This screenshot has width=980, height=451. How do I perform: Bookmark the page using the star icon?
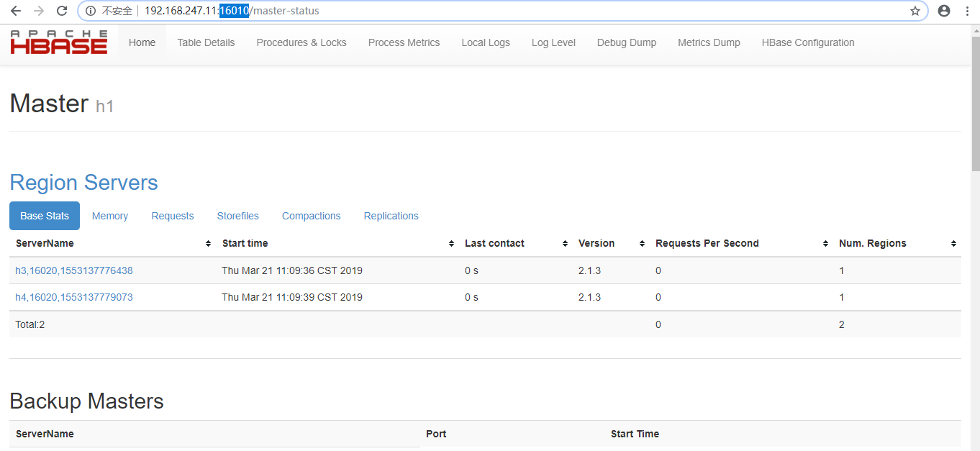[915, 11]
